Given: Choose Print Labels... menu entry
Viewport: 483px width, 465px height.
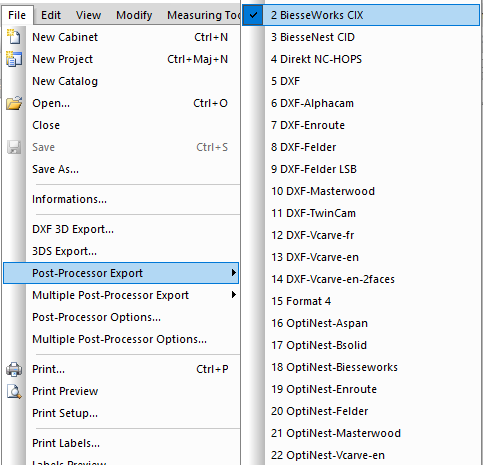Looking at the screenshot, I should coord(121,443).
